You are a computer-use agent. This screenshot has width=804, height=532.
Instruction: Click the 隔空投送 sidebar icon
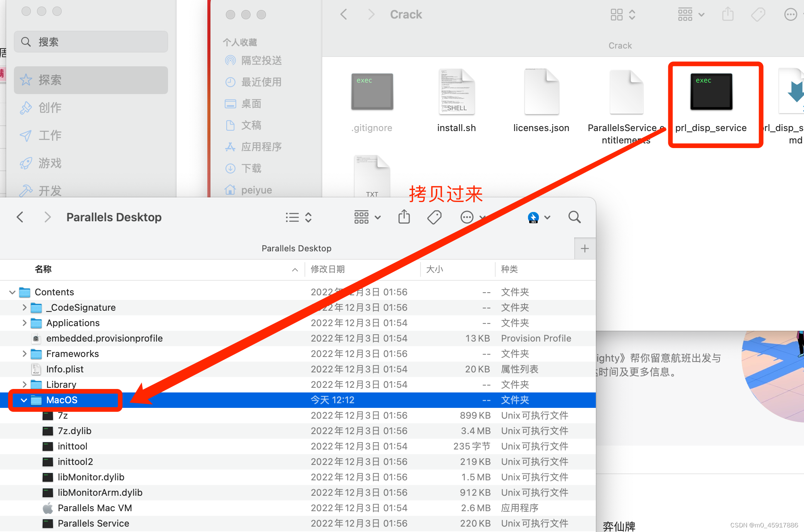point(230,60)
